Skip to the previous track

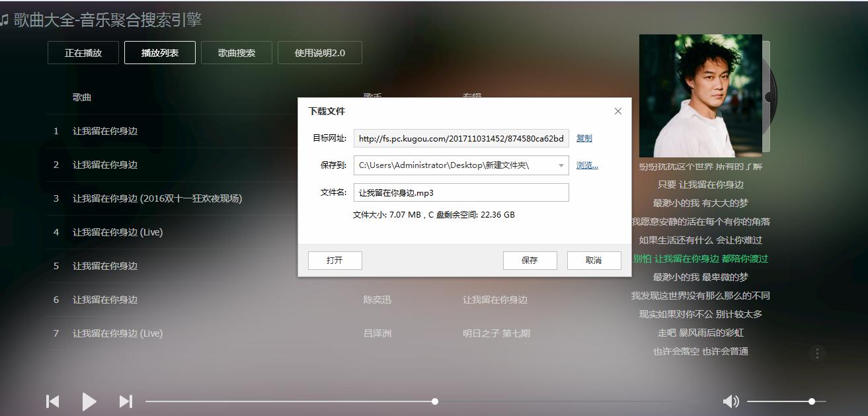click(52, 401)
